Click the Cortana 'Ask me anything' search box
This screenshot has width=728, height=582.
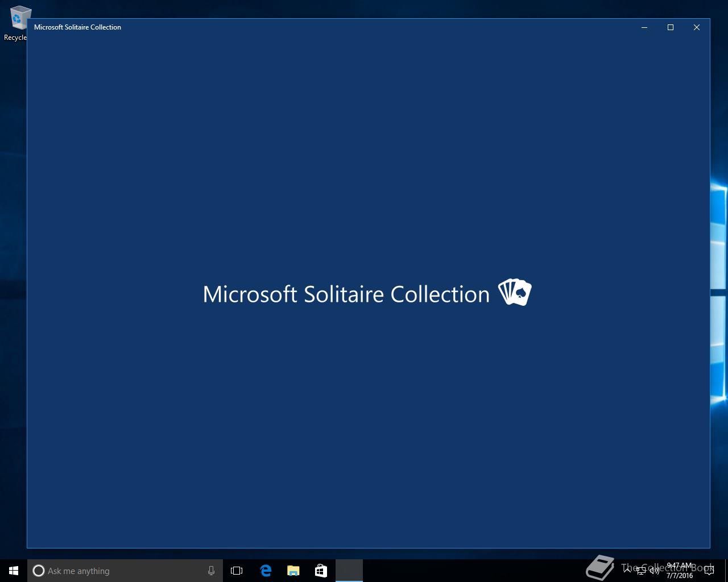coord(125,571)
